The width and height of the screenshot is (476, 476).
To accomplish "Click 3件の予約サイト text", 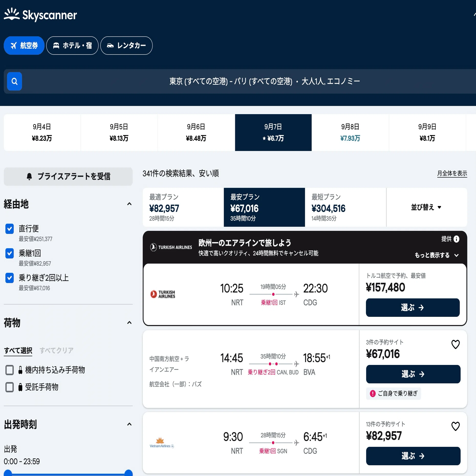I will coord(385,342).
